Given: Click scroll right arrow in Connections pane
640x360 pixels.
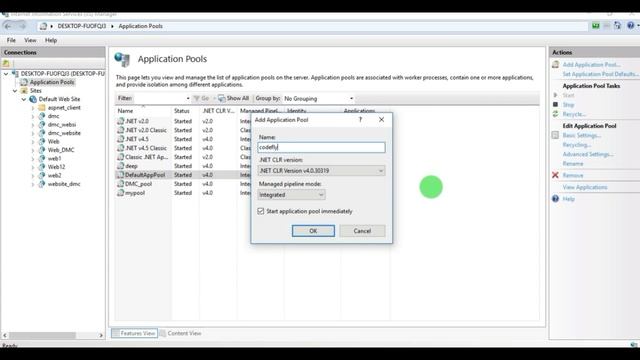Looking at the screenshot, I should [x=101, y=335].
